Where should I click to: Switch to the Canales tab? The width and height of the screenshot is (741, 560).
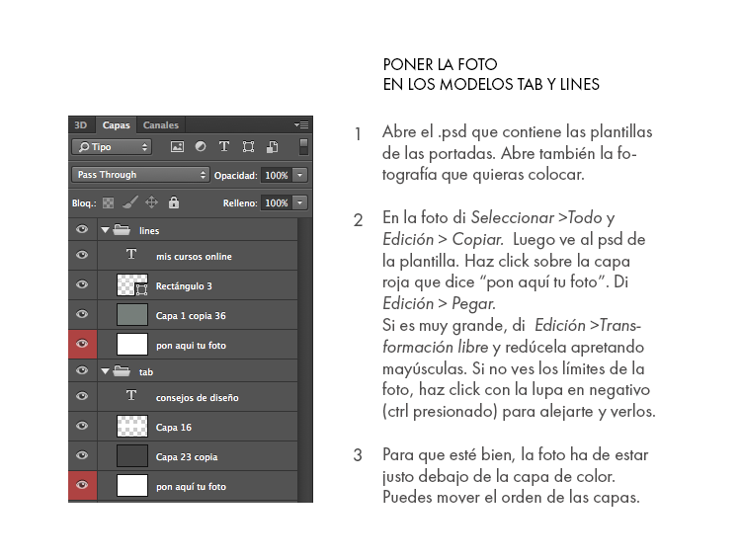pyautogui.click(x=161, y=124)
